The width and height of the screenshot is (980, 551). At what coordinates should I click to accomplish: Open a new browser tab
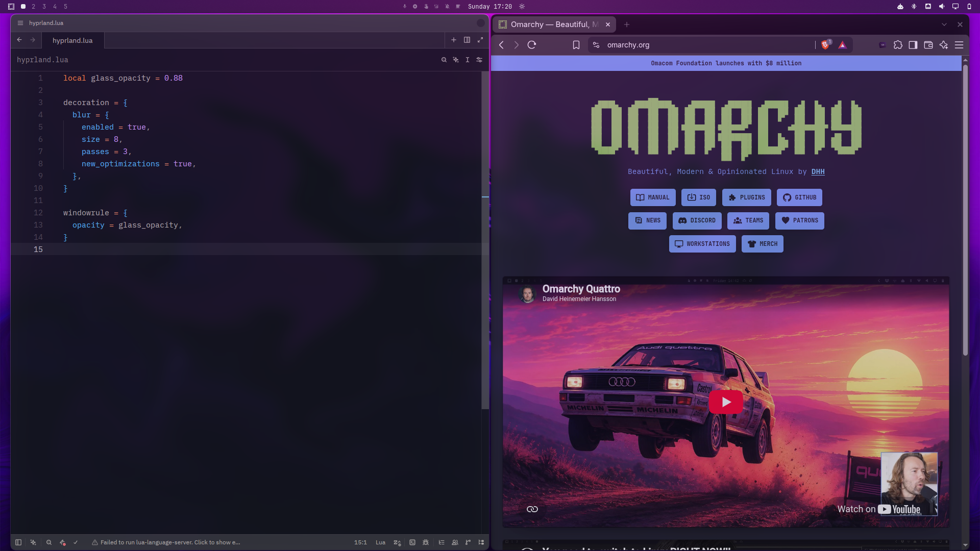(627, 24)
